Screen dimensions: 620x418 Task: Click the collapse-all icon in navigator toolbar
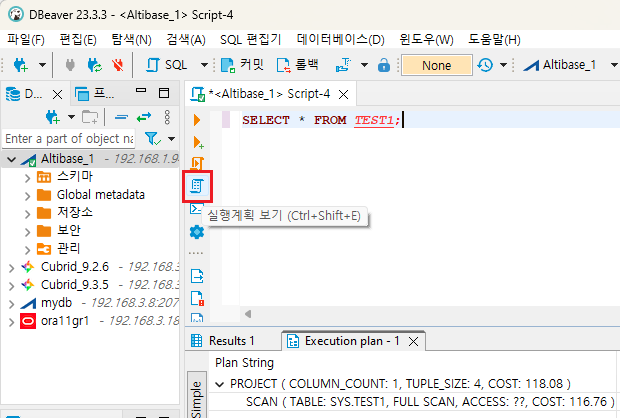[120, 117]
